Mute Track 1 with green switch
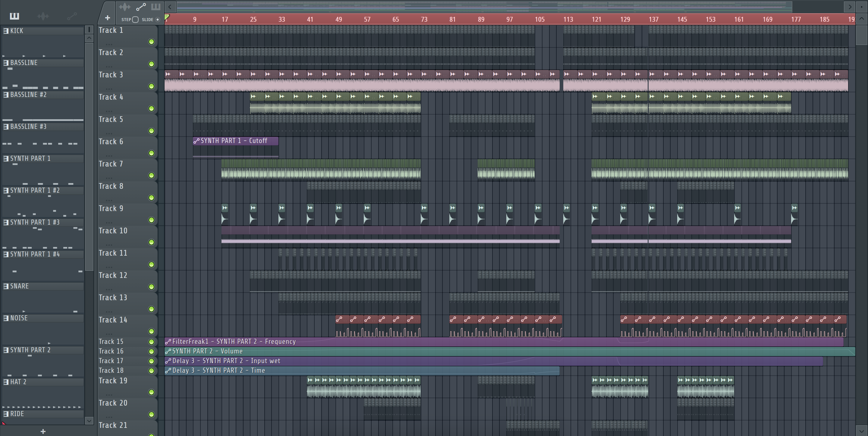This screenshot has height=436, width=868. pos(151,42)
